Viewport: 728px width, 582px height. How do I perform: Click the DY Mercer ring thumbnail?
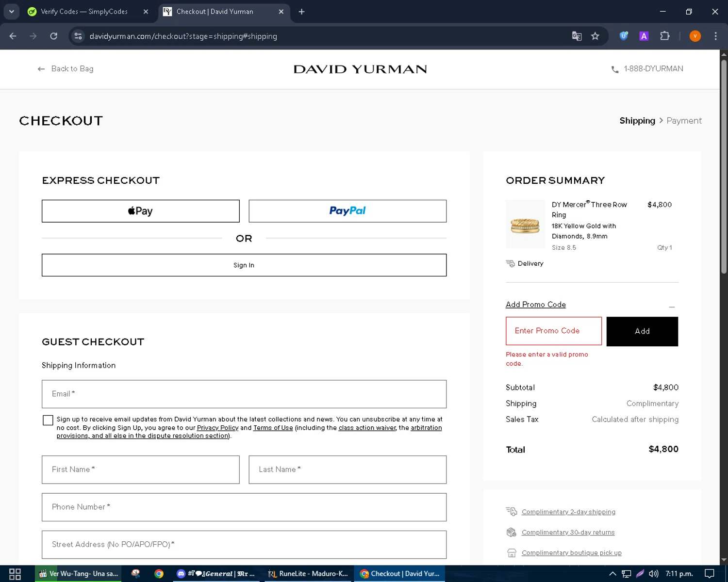(525, 224)
